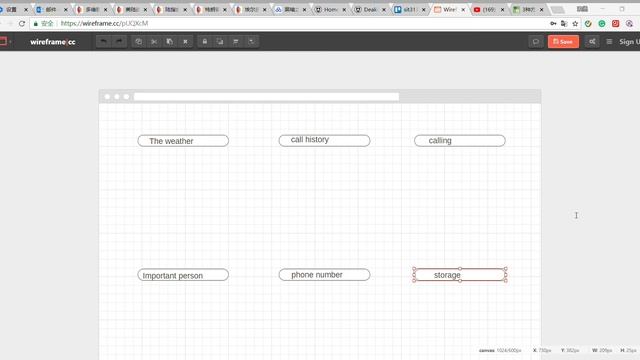Click the Lock padlock icon
This screenshot has height=360, width=640.
205,42
